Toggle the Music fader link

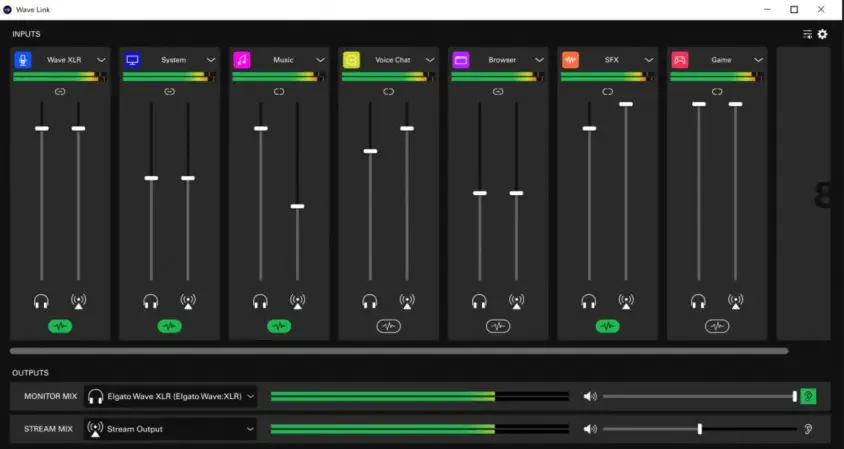click(x=279, y=92)
